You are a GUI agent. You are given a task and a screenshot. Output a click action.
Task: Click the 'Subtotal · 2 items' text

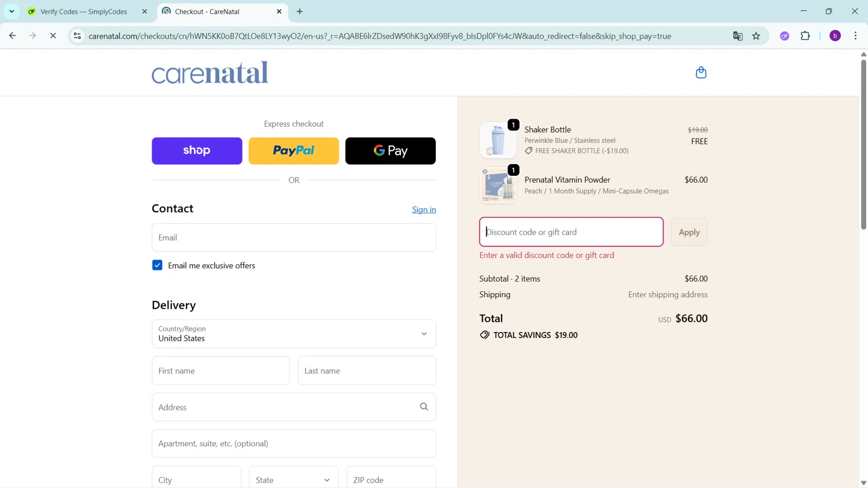click(x=510, y=279)
